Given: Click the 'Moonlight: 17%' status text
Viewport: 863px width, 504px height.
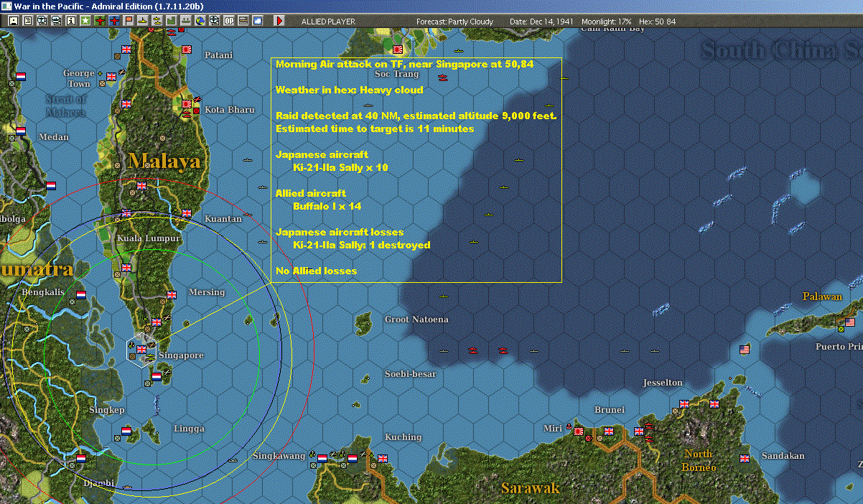Looking at the screenshot, I should (607, 22).
